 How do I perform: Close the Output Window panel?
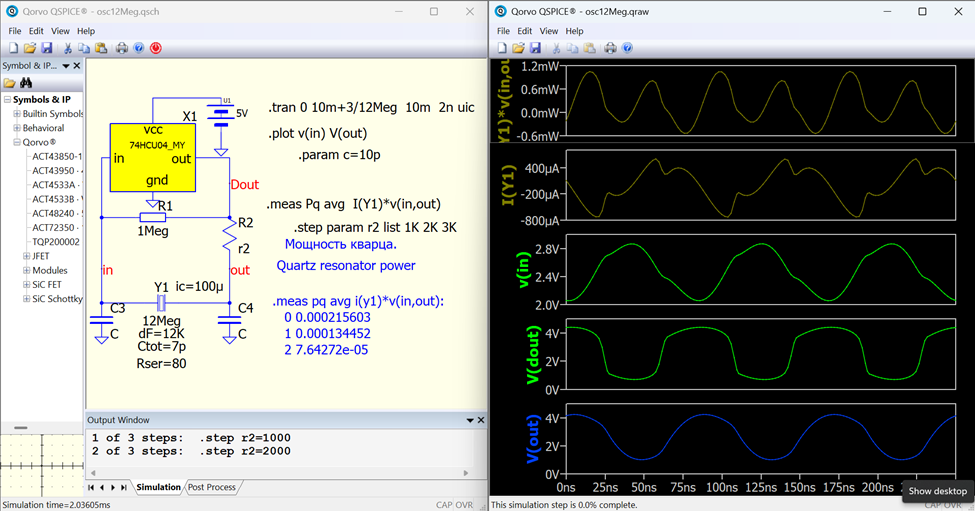coord(479,420)
